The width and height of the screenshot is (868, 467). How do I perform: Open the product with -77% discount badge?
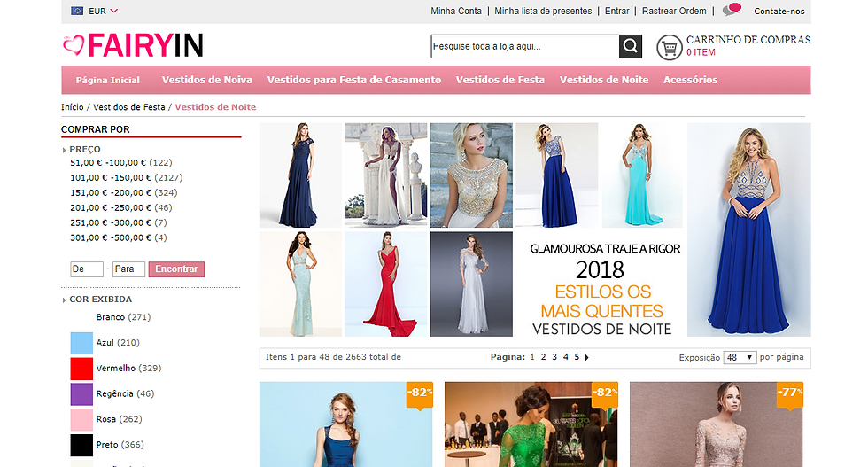[x=717, y=424]
